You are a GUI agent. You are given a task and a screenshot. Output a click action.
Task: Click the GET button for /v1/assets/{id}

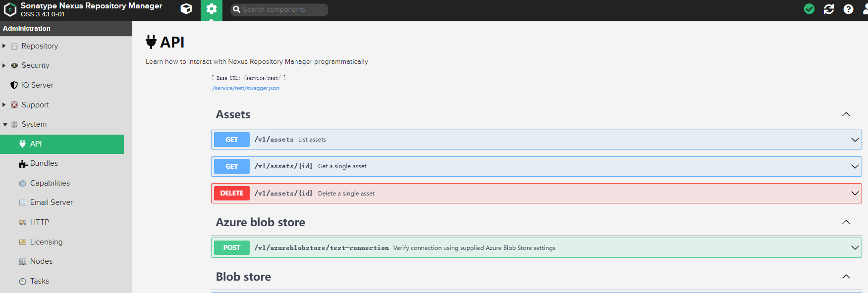[231, 166]
